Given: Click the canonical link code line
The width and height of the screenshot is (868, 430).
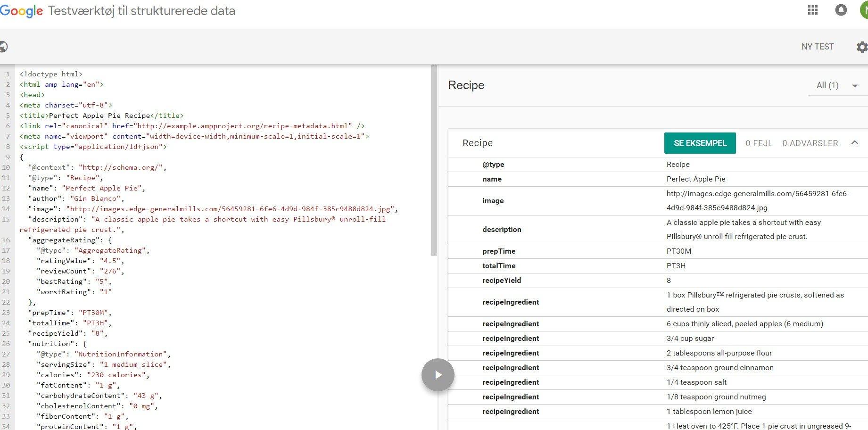Looking at the screenshot, I should (192, 126).
